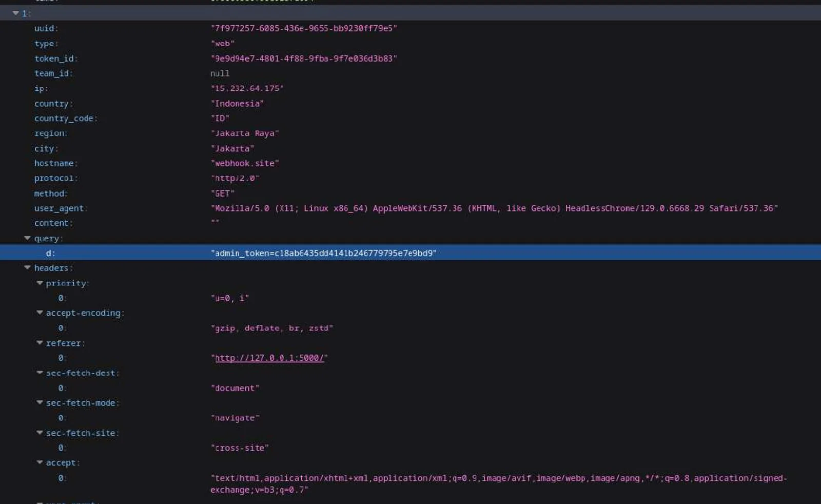Select the type value web
Image resolution: width=821 pixels, height=504 pixels.
pyautogui.click(x=222, y=44)
